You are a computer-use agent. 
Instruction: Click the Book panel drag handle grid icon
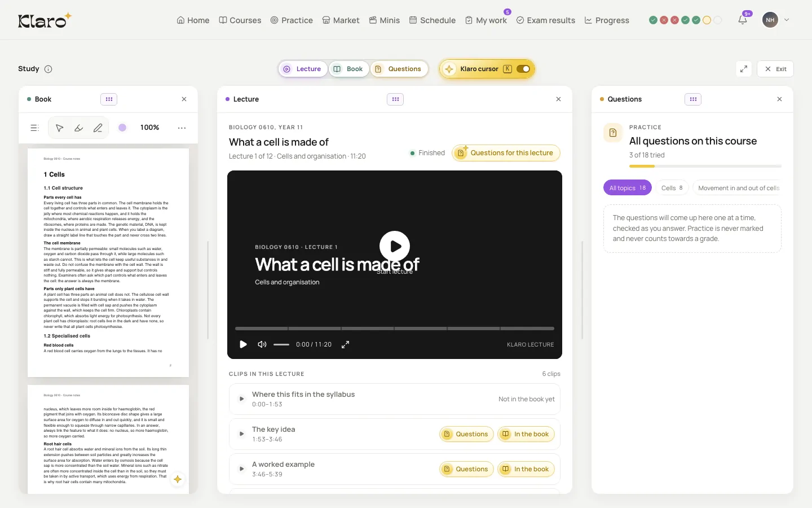click(x=109, y=99)
